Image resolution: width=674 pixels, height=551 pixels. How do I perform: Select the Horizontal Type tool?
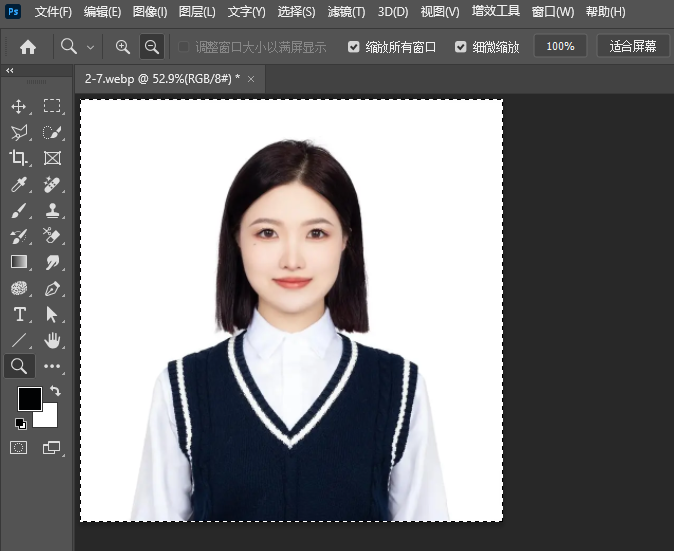coord(19,314)
